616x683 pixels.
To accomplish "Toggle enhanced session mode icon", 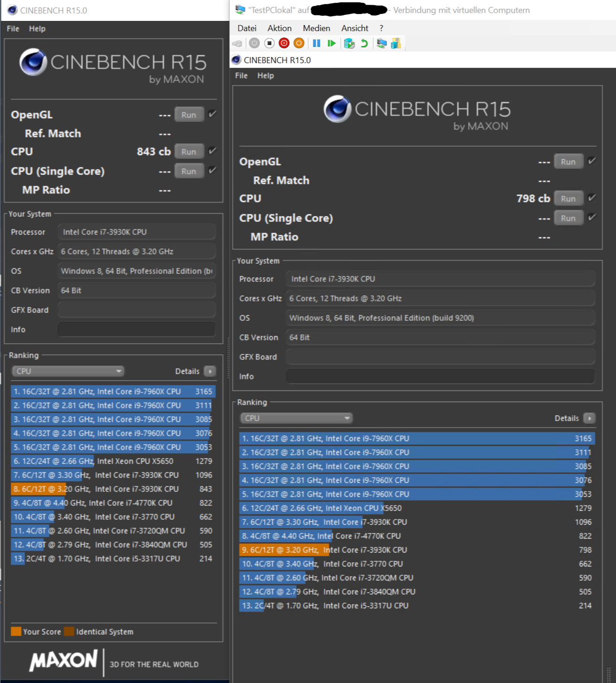I will (x=382, y=43).
